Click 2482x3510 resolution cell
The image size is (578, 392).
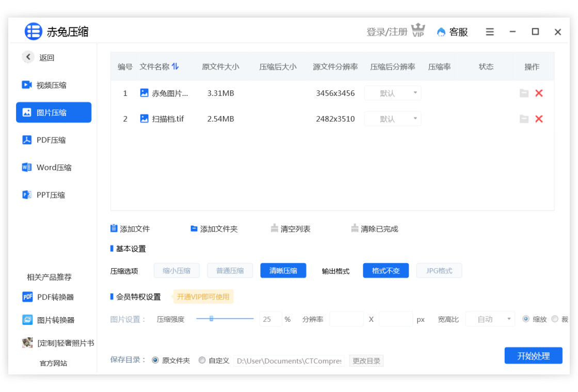click(335, 119)
